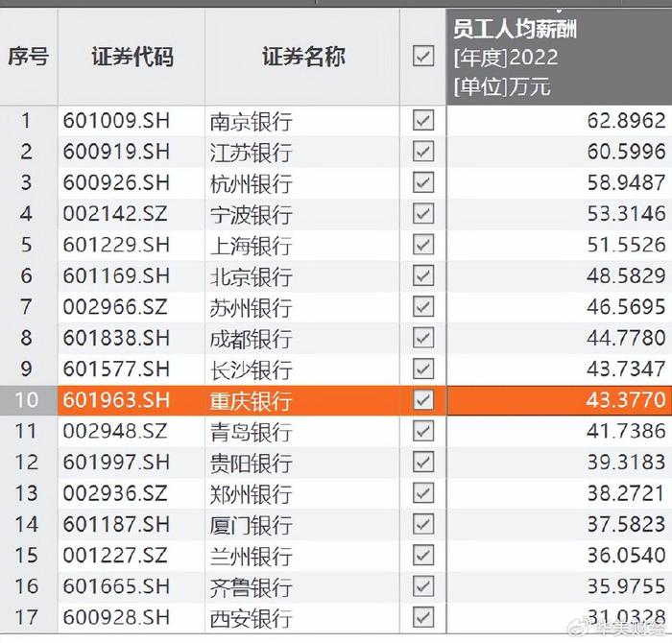
Task: Toggle the checkbox in 宁波银行 row
Action: point(423,213)
